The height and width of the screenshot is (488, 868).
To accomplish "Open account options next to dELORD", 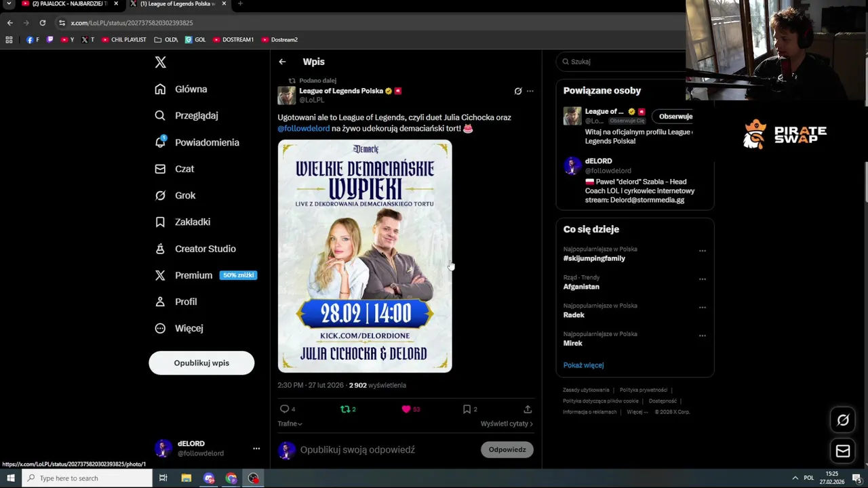I will (x=256, y=449).
